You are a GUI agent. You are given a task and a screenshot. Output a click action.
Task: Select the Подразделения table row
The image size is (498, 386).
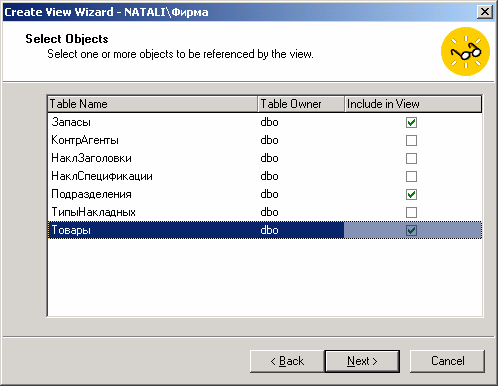265,194
